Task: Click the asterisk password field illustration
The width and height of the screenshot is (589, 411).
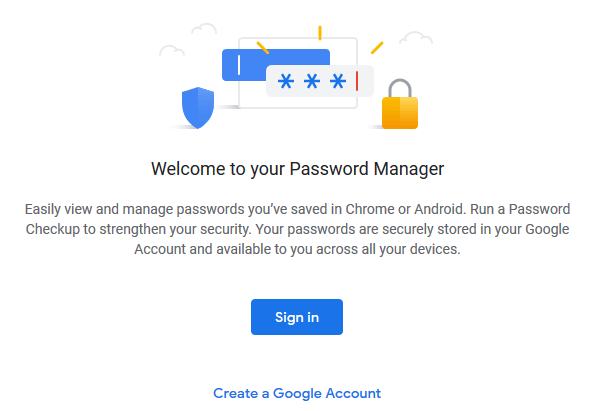Action: pyautogui.click(x=320, y=81)
